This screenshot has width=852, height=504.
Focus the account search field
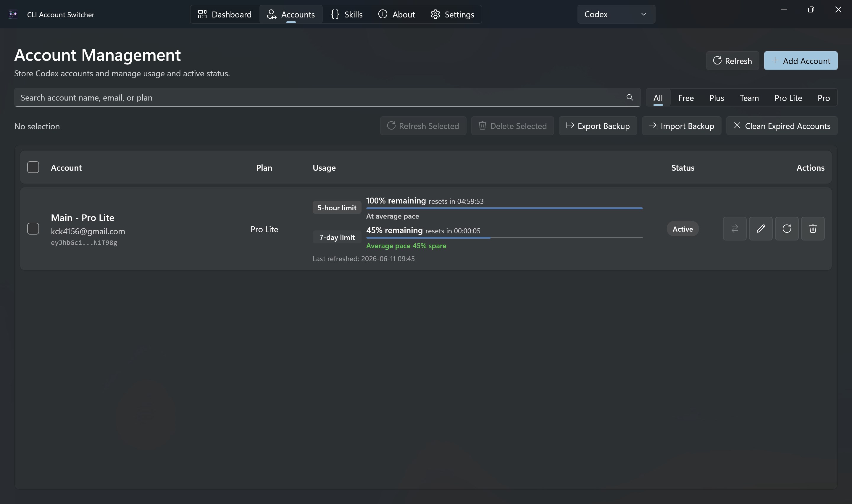point(327,98)
